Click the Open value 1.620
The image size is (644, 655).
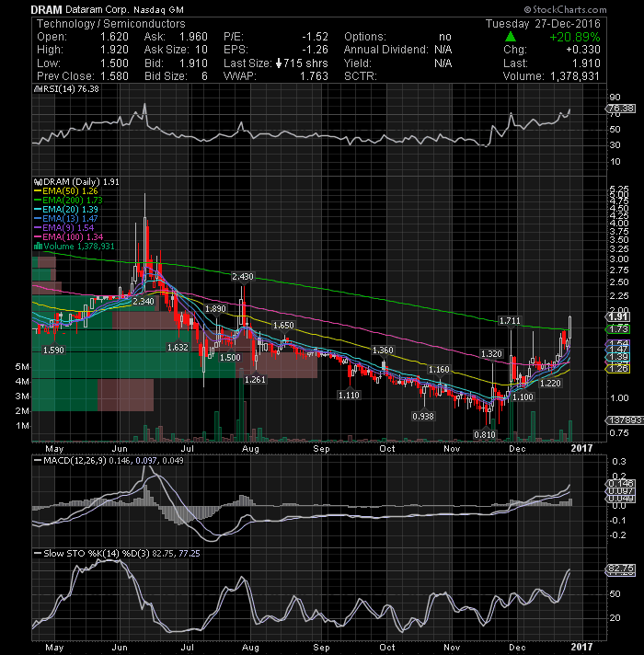click(x=114, y=37)
